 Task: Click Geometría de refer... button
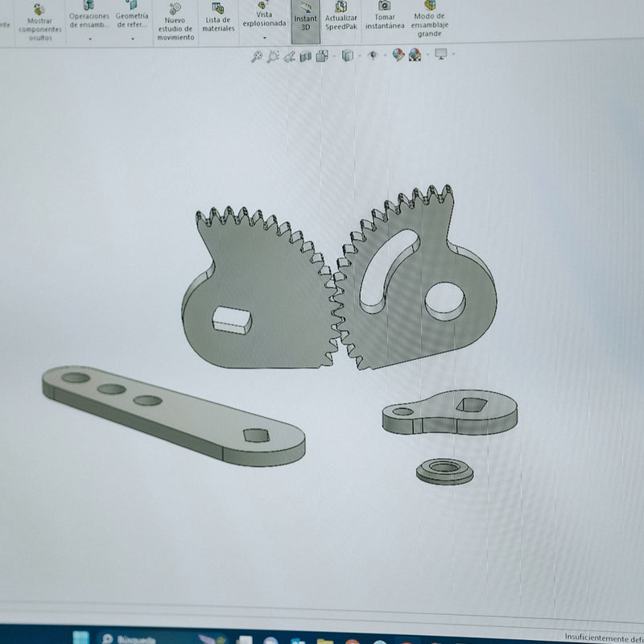point(132,15)
